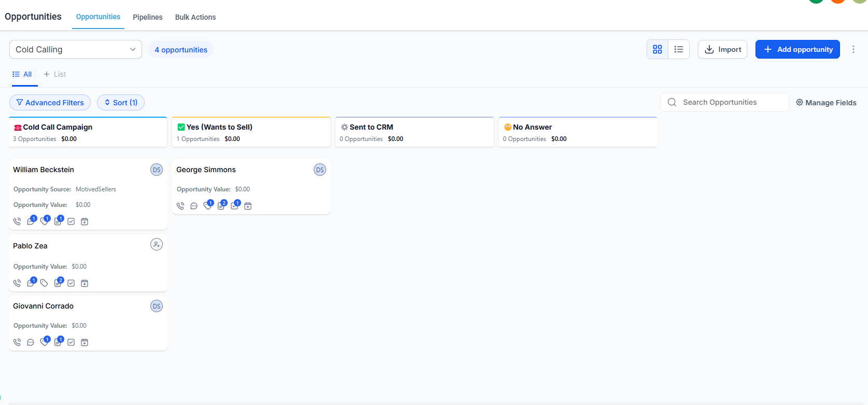The width and height of the screenshot is (868, 405).
Task: View tags icon on George Simmons card
Action: point(207,206)
